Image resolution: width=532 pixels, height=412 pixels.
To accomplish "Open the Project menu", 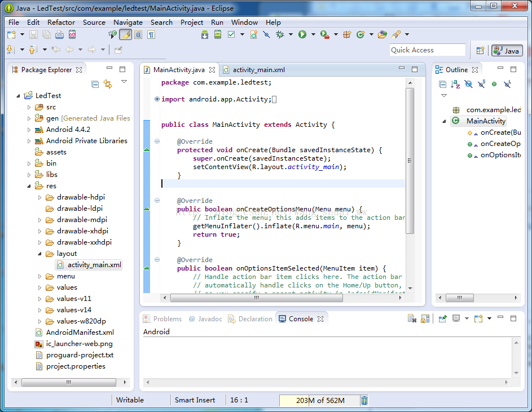I will point(192,23).
